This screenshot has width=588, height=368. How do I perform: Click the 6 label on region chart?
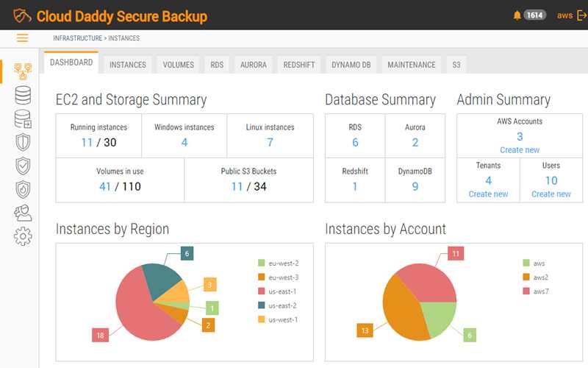pos(187,253)
